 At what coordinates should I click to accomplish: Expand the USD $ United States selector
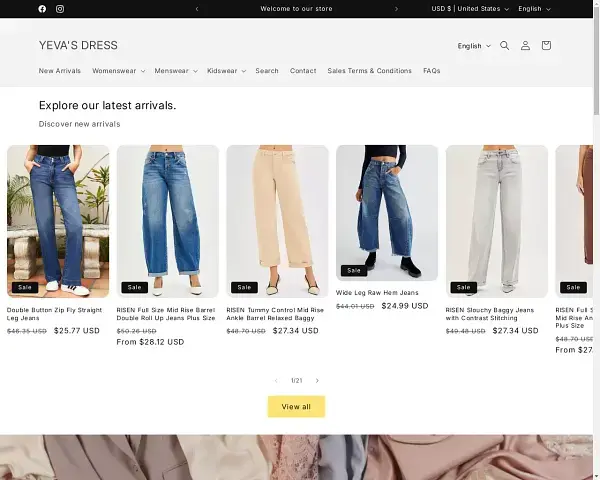tap(469, 9)
